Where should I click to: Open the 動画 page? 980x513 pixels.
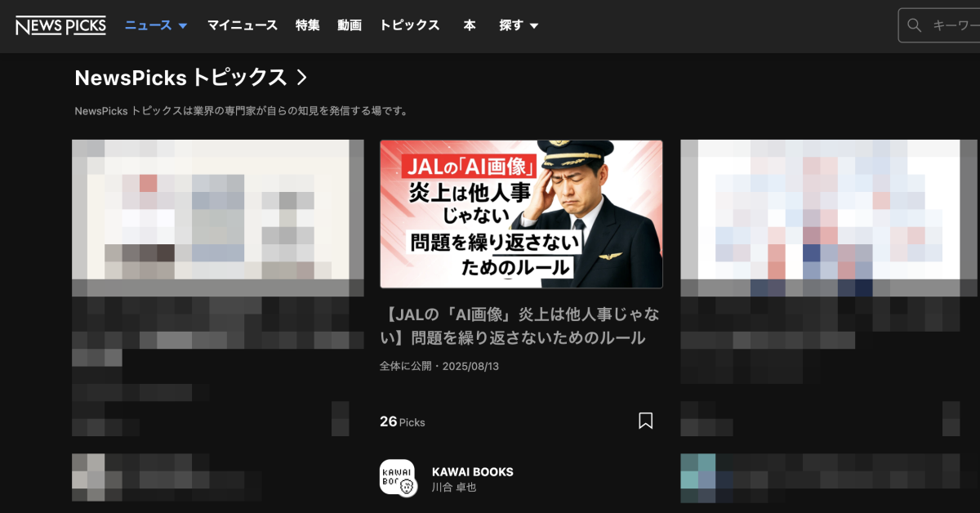[x=350, y=25]
